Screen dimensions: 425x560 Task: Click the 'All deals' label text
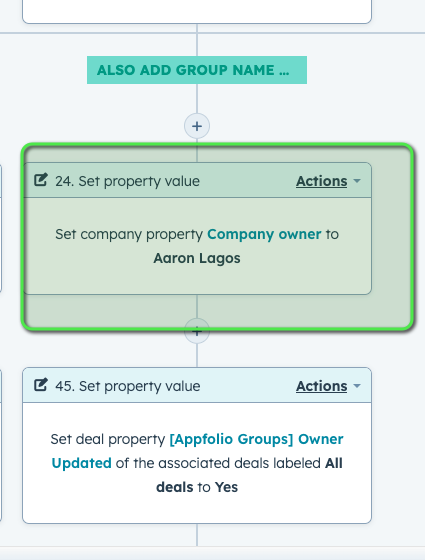pos(249,475)
